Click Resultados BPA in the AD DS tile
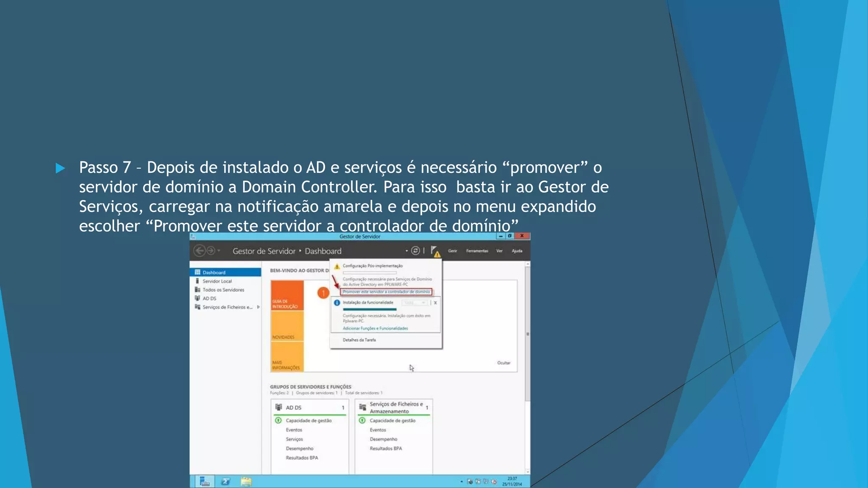This screenshot has height=488, width=868. coord(302,458)
